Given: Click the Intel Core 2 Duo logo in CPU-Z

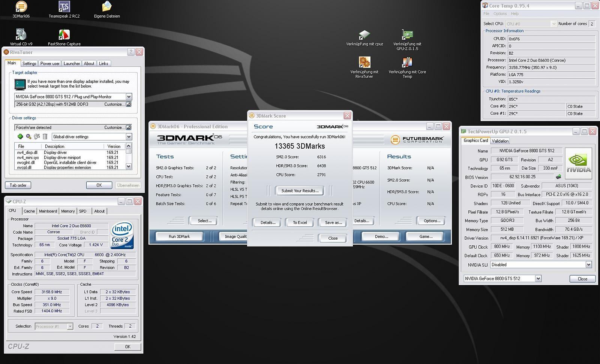Looking at the screenshot, I should [122, 236].
